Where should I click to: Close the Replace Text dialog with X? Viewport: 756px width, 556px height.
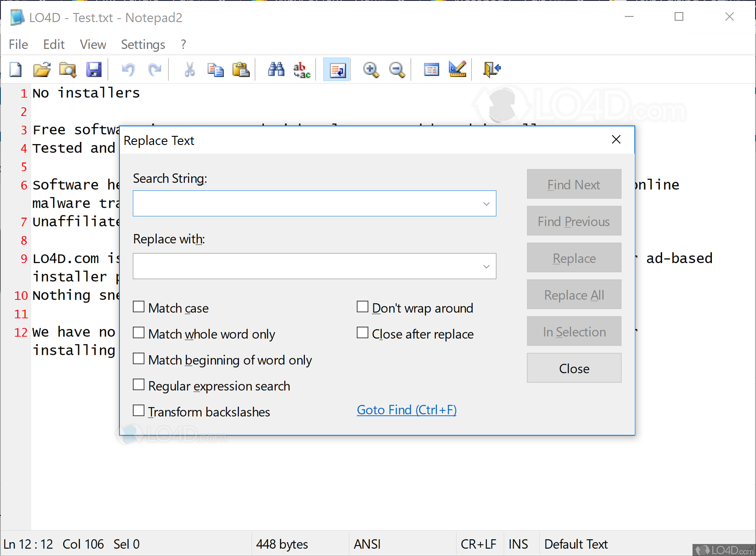pos(616,140)
